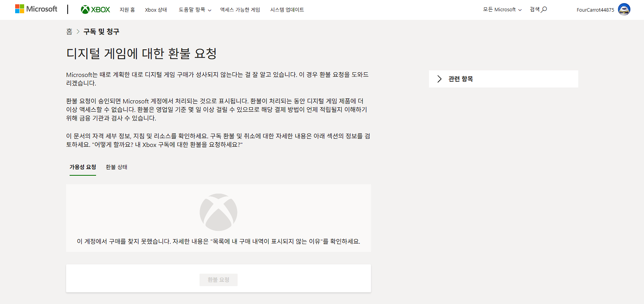This screenshot has width=644, height=304.
Task: Open the Xbox logo home link
Action: tap(95, 10)
